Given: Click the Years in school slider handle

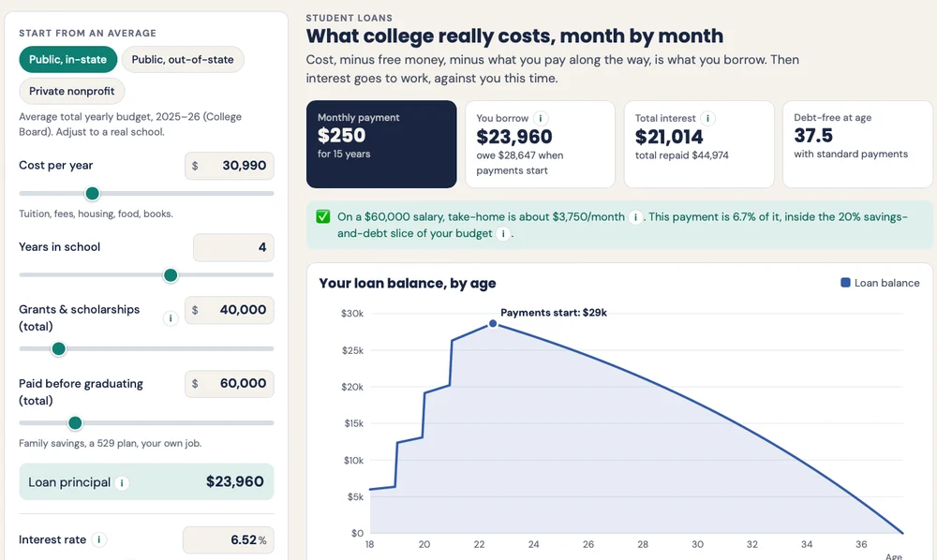Looking at the screenshot, I should (x=171, y=275).
